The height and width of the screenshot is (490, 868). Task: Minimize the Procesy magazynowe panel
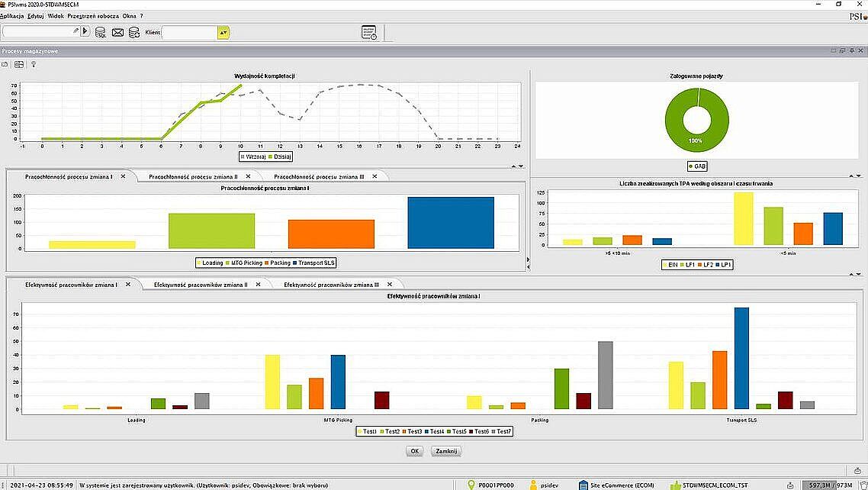(834, 51)
